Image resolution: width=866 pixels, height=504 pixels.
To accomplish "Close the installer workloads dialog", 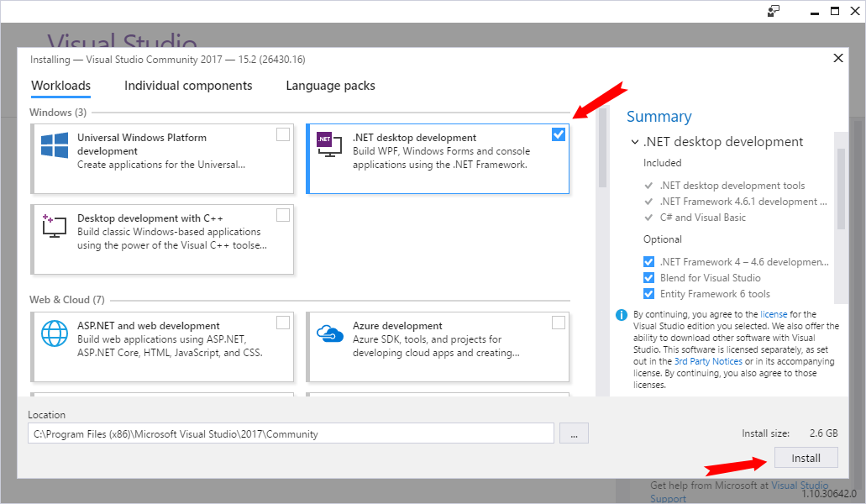I will 837,58.
